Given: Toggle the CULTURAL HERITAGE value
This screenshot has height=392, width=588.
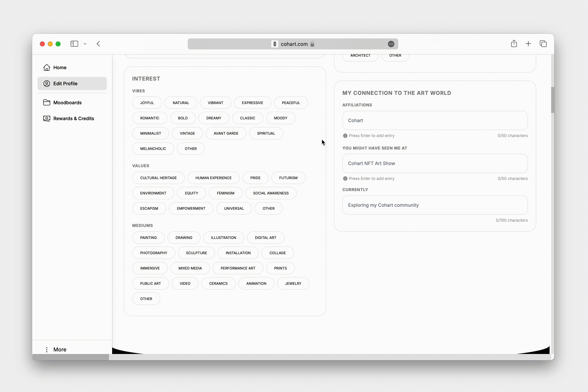Looking at the screenshot, I should coord(158,178).
